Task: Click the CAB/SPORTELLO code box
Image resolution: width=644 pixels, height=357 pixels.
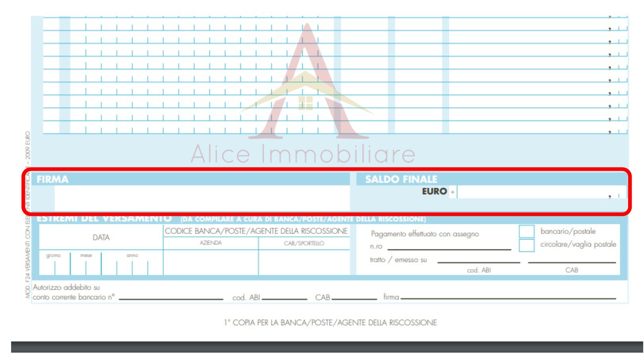Action: (304, 262)
